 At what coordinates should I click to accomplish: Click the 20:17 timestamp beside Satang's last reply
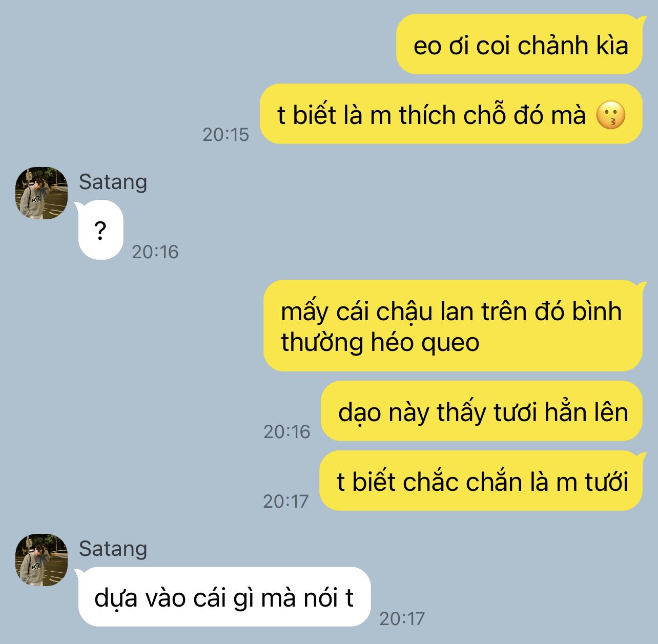[x=402, y=619]
